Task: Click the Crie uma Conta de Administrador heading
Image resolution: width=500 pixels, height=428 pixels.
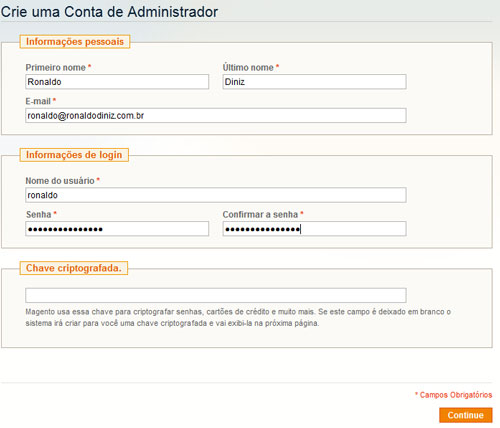Action: 109,12
